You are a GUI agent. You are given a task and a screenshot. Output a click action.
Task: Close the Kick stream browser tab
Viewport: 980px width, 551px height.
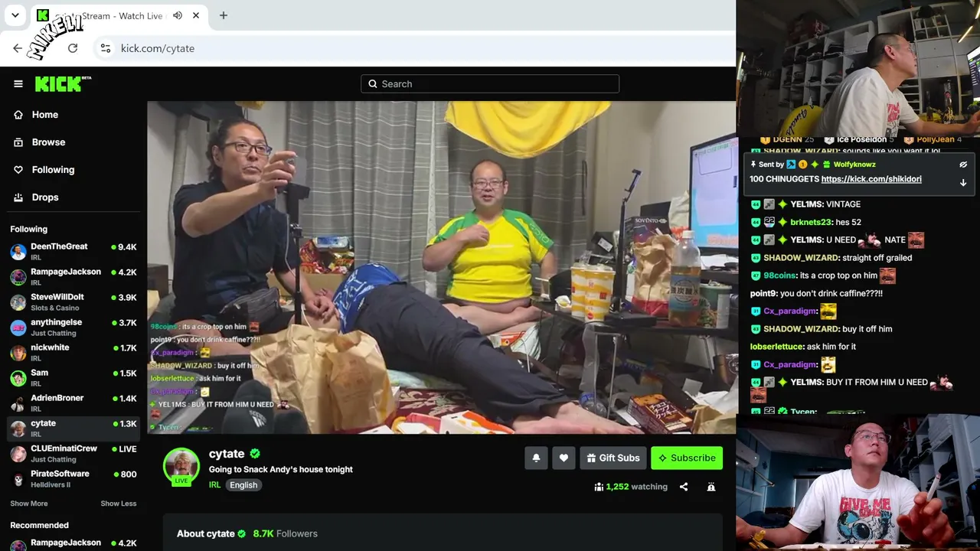196,15
